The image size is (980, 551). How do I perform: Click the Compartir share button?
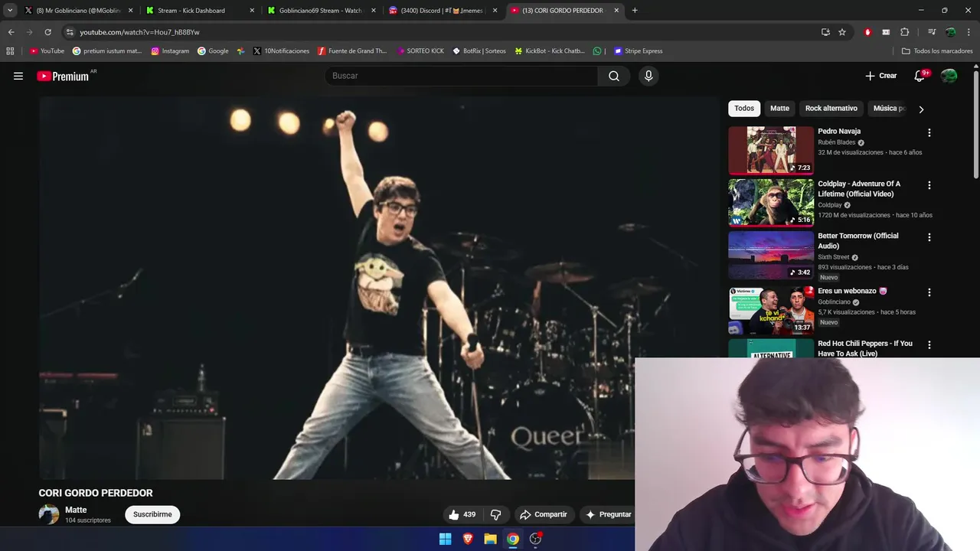tap(544, 514)
